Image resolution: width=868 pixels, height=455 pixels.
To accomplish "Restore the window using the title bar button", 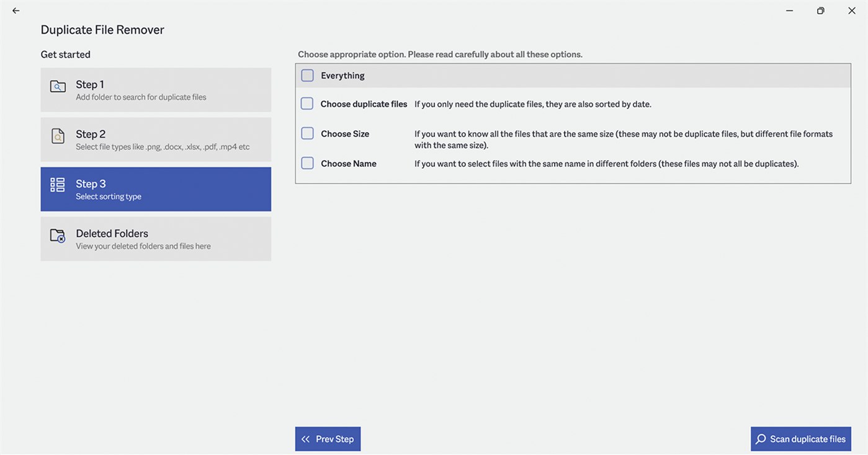I will pyautogui.click(x=820, y=11).
